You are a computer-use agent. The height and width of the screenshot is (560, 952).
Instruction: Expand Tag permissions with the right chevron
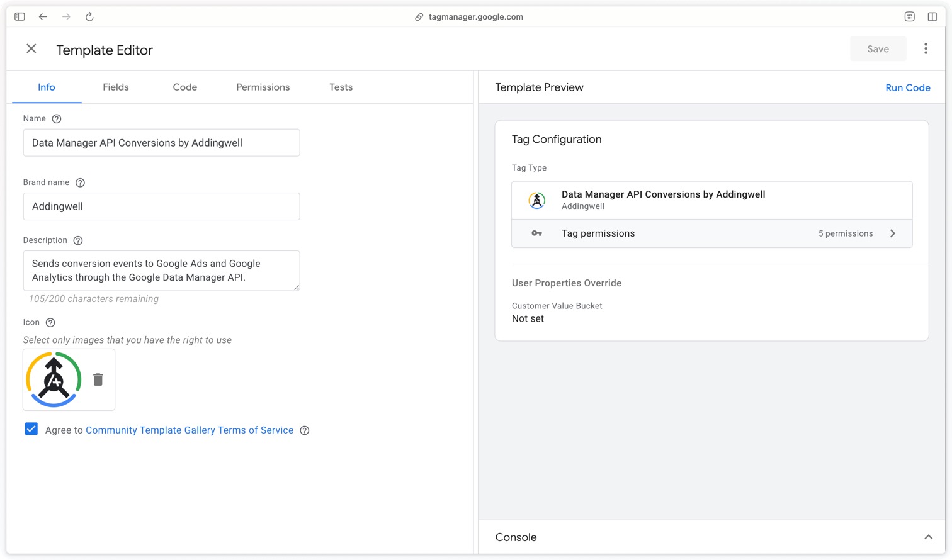(x=893, y=233)
